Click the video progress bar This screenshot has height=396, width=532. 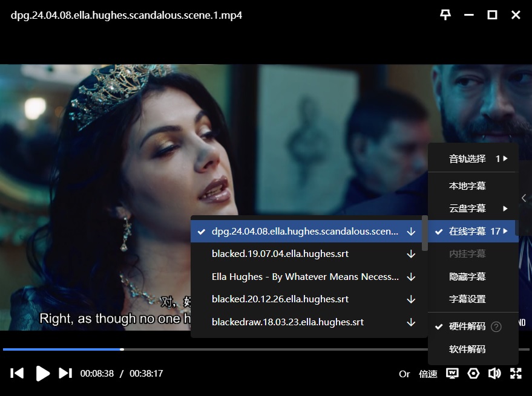pyautogui.click(x=266, y=349)
